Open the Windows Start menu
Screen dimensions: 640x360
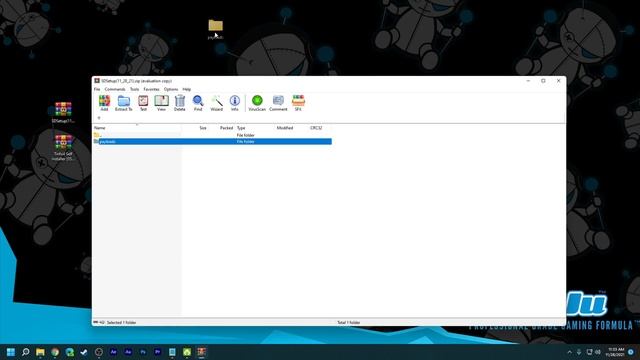(11, 352)
